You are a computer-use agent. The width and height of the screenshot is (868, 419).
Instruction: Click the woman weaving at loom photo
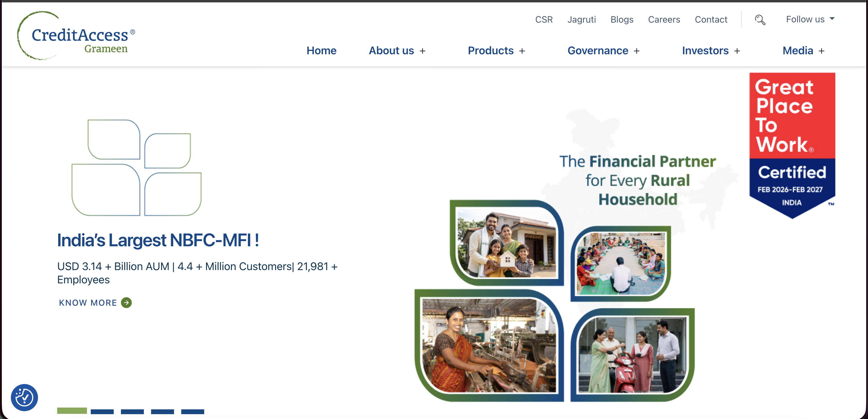[x=489, y=345]
